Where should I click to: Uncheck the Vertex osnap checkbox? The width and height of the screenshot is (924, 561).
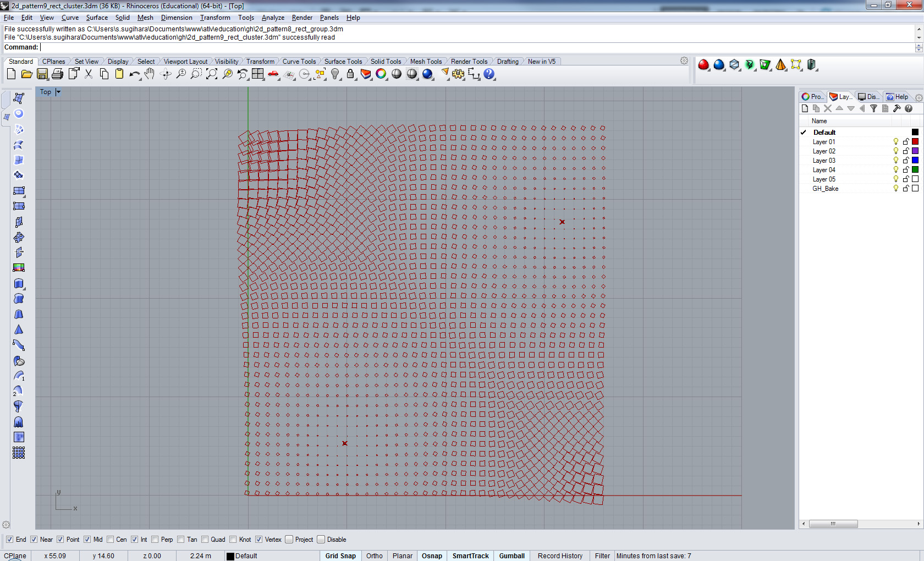click(259, 540)
